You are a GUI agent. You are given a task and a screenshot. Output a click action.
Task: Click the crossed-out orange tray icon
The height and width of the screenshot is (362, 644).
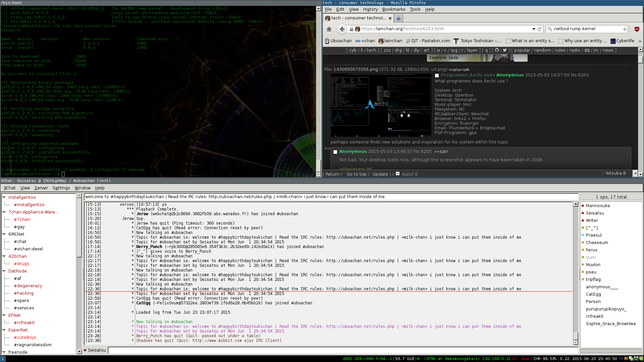[626, 359]
